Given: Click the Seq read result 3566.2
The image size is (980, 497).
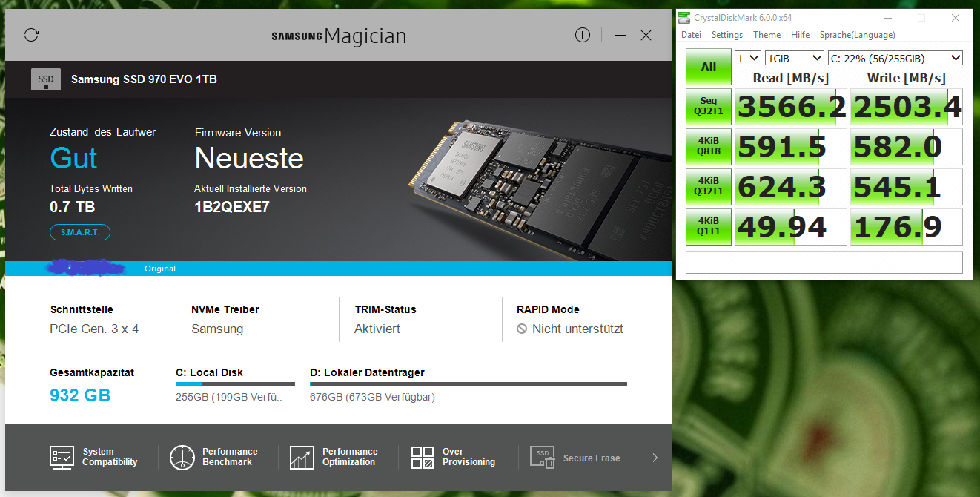Looking at the screenshot, I should click(x=790, y=107).
